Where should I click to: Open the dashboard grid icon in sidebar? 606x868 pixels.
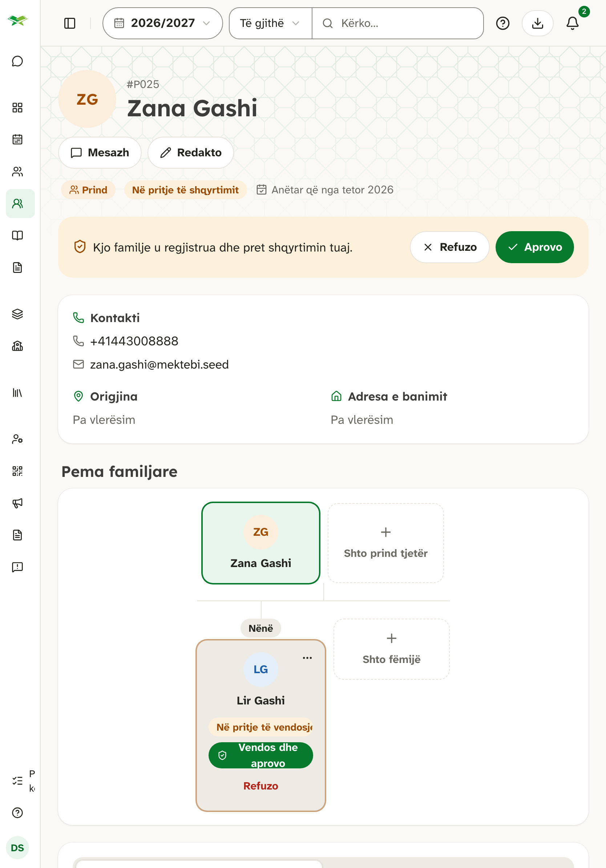coord(17,108)
